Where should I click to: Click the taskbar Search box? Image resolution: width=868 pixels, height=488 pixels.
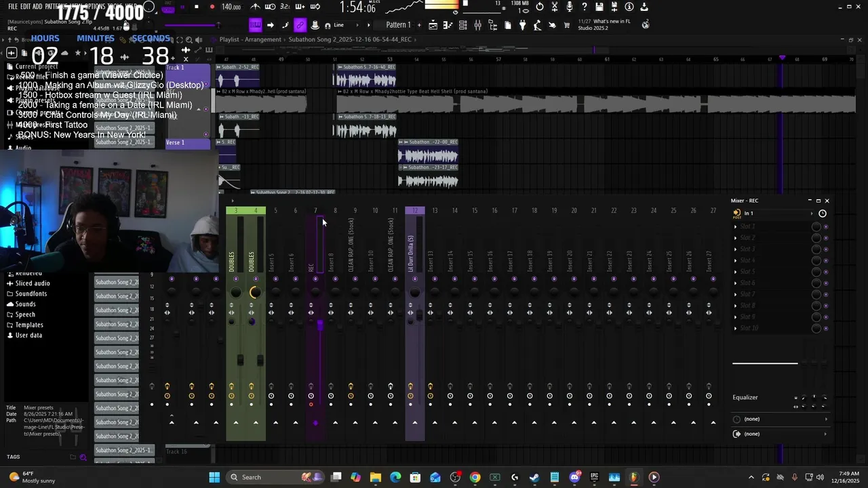pos(277,477)
